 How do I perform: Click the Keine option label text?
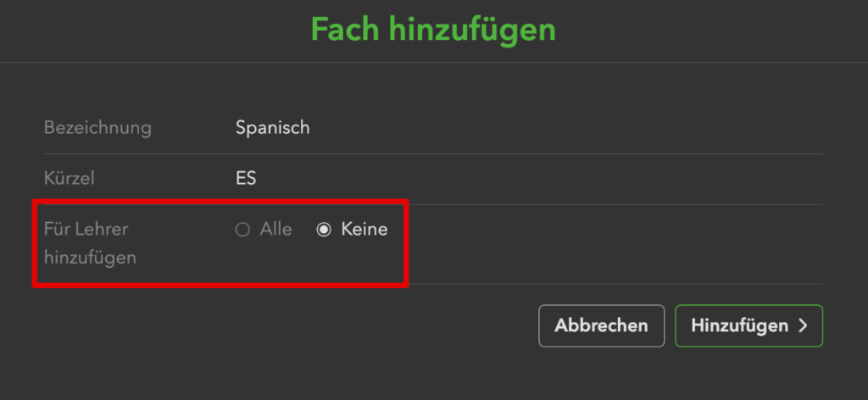point(364,229)
